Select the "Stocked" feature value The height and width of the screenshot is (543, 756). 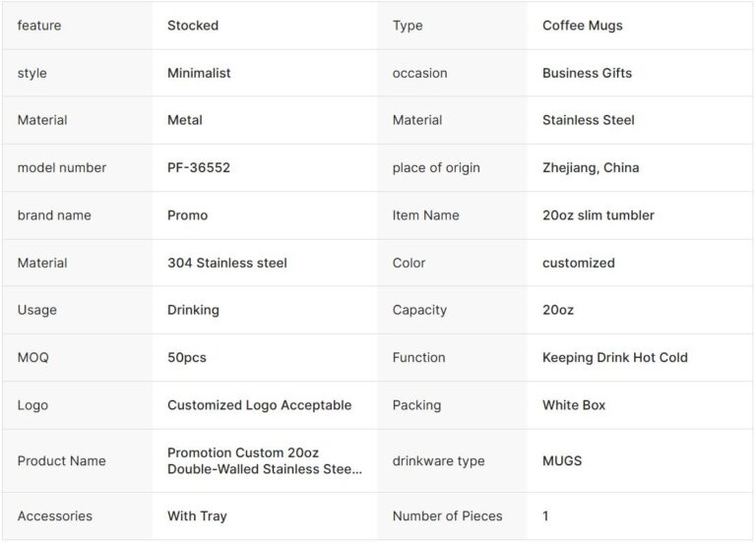193,26
